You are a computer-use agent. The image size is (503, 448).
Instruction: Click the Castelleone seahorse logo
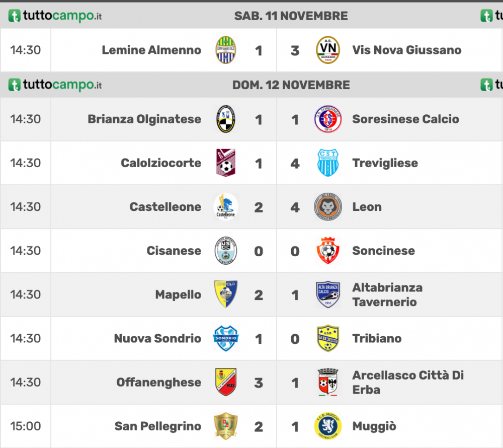click(225, 206)
